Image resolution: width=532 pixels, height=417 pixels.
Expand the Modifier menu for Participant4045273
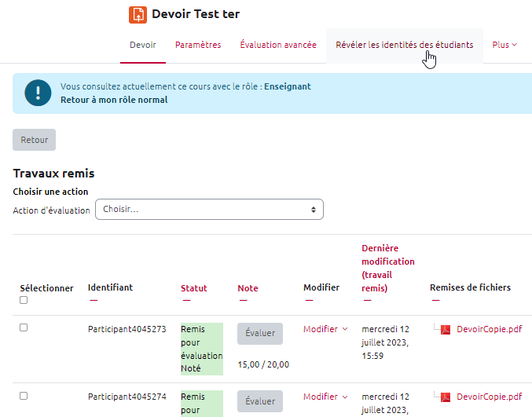[325, 329]
